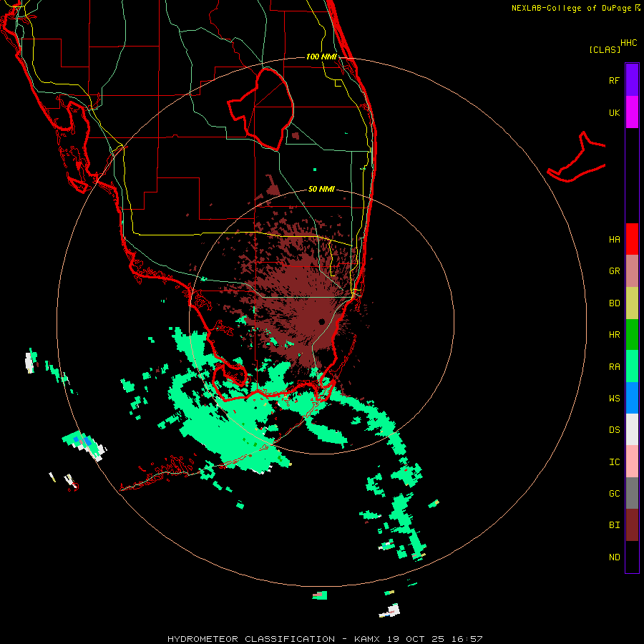Pick the RA bright green legend swatch
644x644 pixels.
point(632,366)
